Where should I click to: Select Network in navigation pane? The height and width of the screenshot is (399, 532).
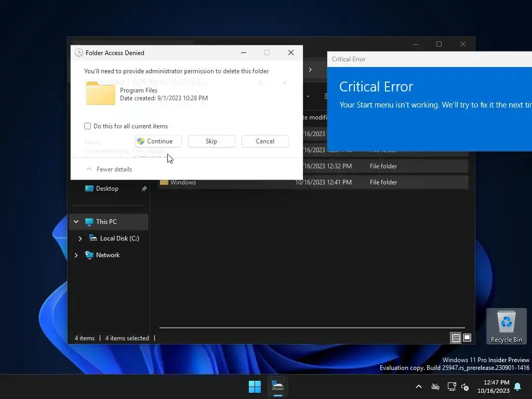[x=108, y=255]
